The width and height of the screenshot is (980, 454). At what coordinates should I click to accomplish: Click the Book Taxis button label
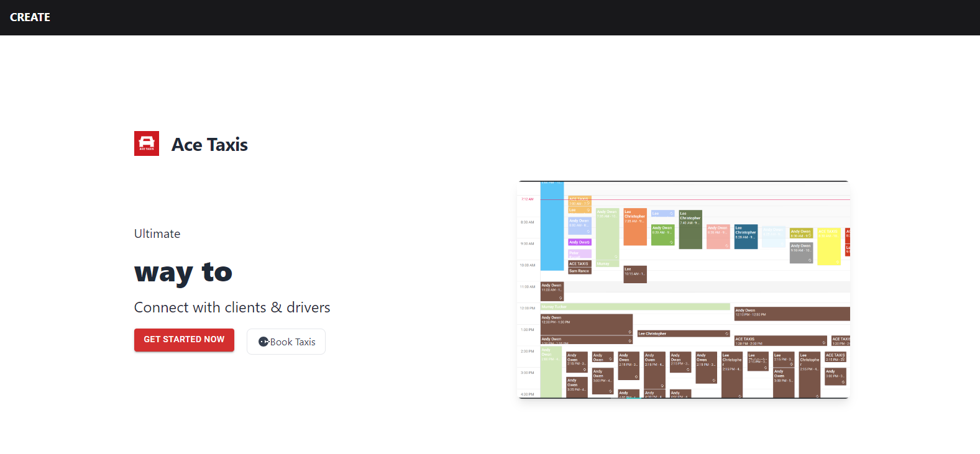(x=293, y=342)
